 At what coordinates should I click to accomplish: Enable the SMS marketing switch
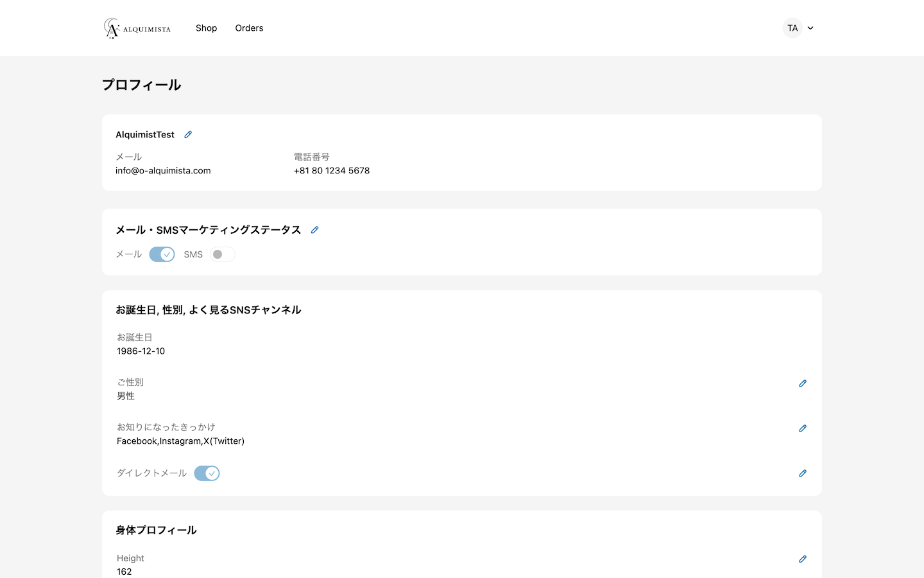tap(223, 254)
